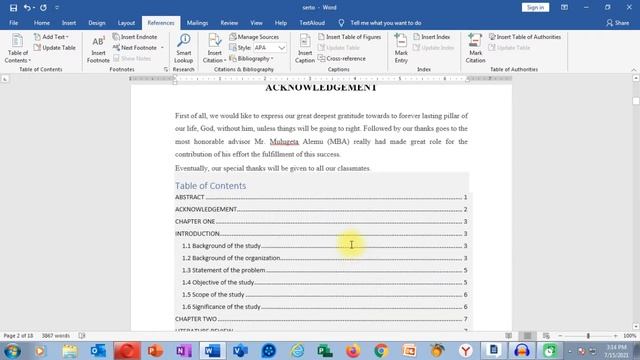Open the Windows Start button
Screen dimensions: 640x360
click(x=12, y=351)
